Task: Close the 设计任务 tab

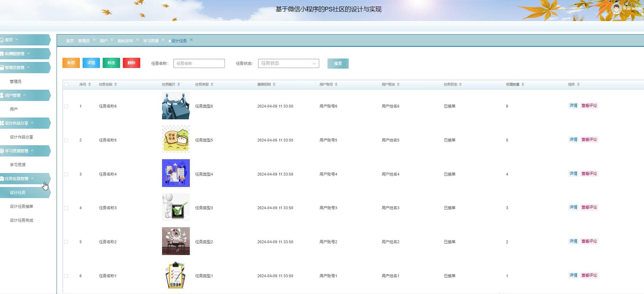Action: coord(191,40)
